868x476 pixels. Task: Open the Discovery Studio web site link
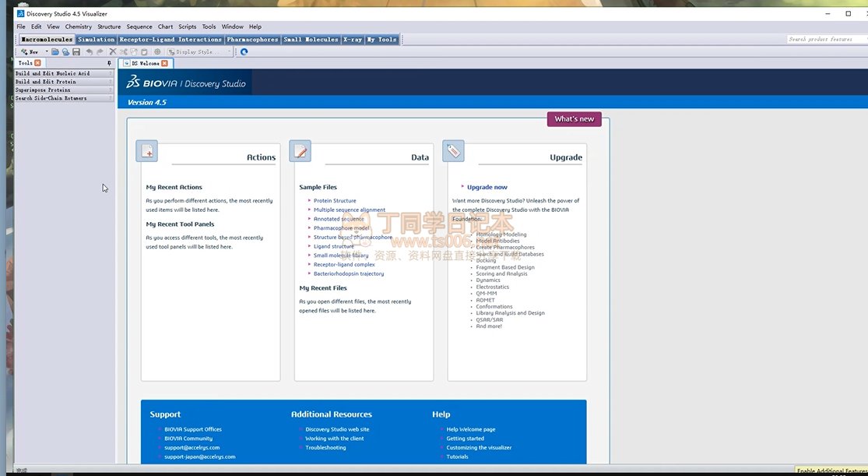(337, 429)
